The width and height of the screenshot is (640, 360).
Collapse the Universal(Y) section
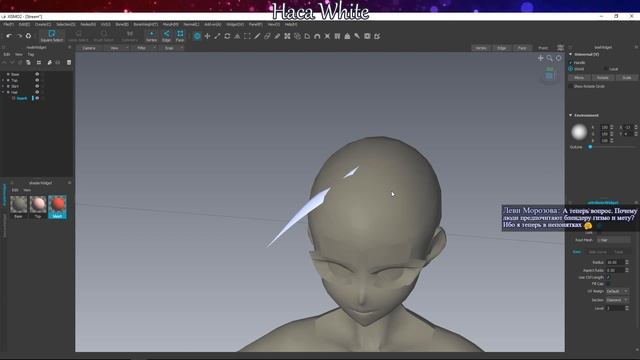tap(571, 54)
